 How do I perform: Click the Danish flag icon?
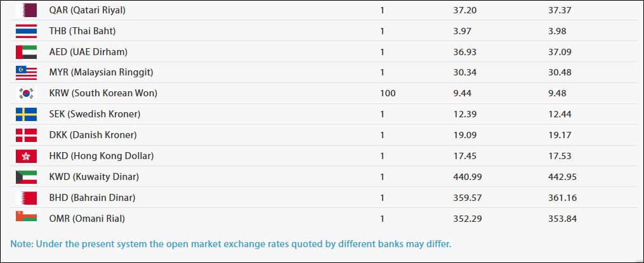26,135
